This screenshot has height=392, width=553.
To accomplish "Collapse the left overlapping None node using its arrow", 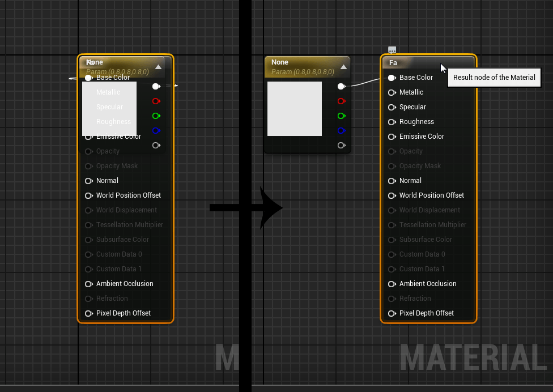I will 158,67.
